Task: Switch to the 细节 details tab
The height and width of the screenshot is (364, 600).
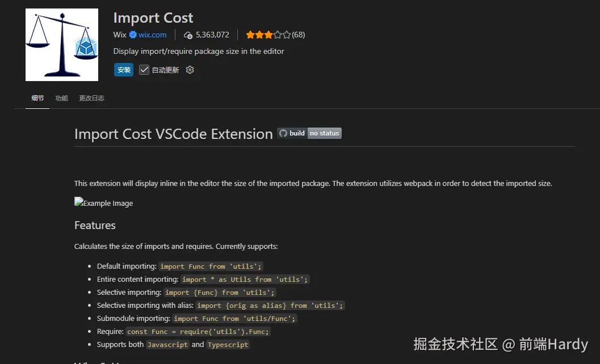Action: (37, 98)
